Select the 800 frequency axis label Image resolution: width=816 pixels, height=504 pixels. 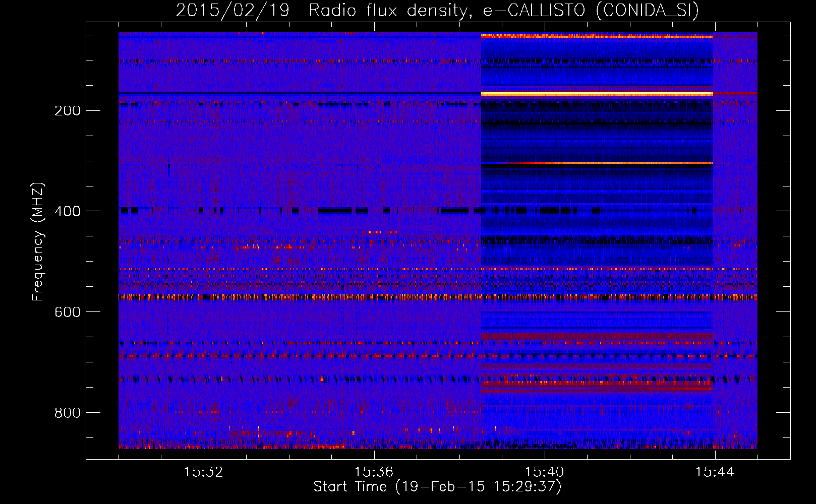[x=68, y=413]
